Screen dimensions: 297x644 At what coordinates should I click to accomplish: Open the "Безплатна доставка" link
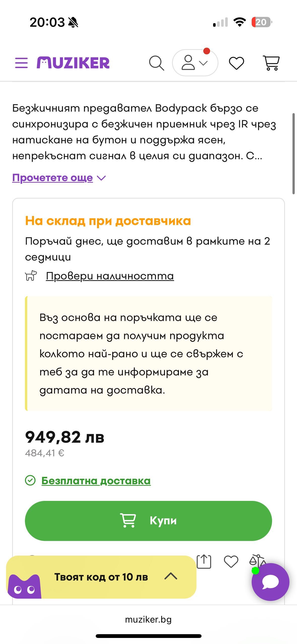pos(96,481)
